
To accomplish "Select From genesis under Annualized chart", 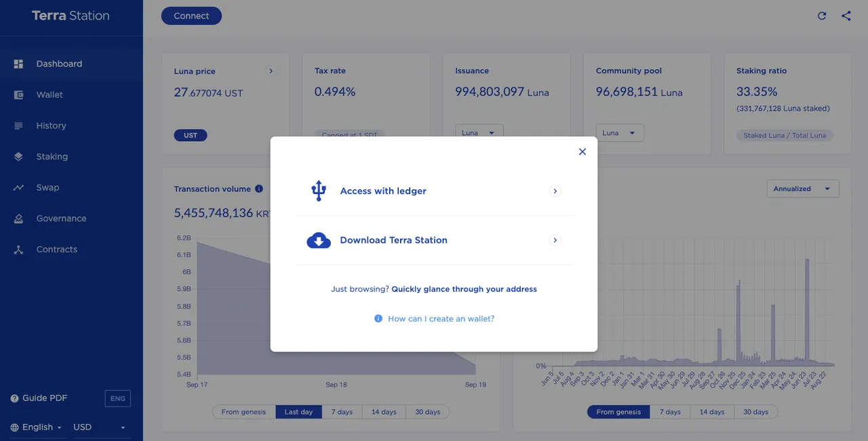I will click(618, 412).
